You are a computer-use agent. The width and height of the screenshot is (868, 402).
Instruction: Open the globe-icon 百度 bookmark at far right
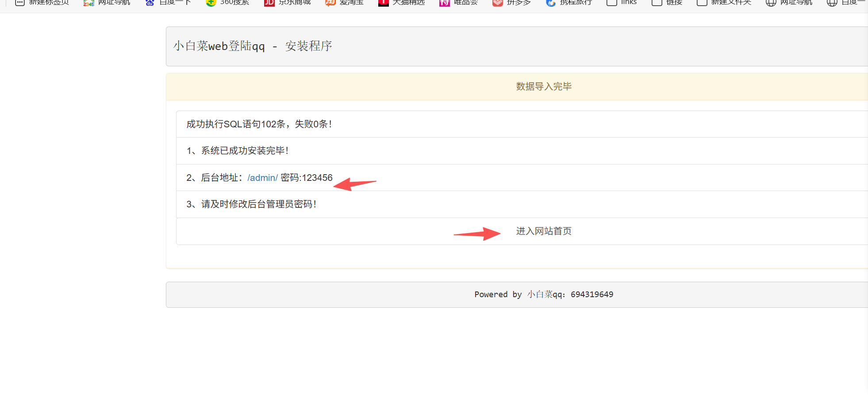point(845,3)
